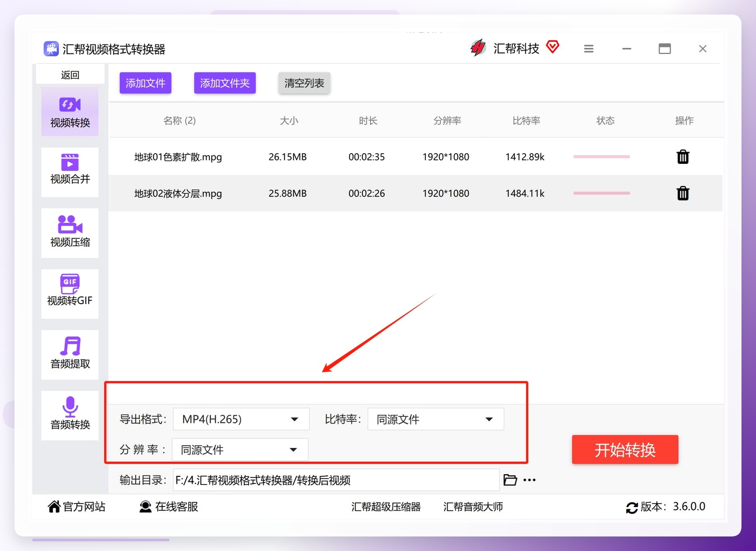Select the file name 地球01色素扩散.mpg
The width and height of the screenshot is (756, 551).
178,157
